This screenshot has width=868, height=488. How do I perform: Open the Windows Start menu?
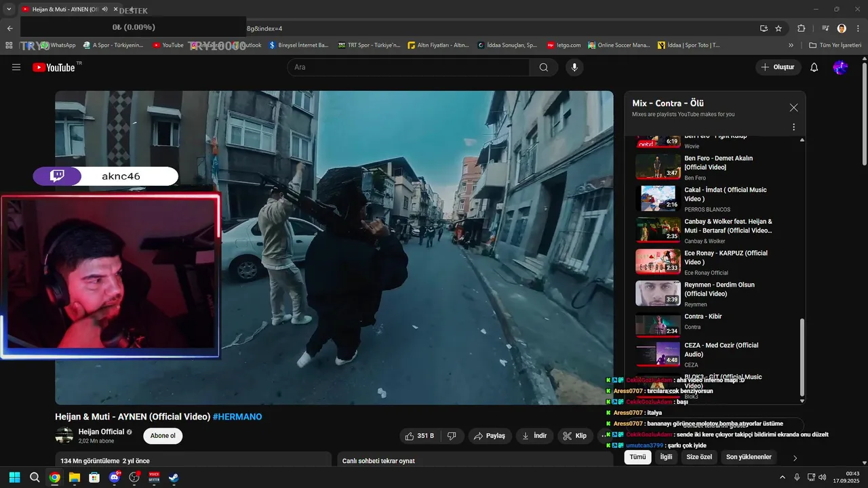[15, 477]
